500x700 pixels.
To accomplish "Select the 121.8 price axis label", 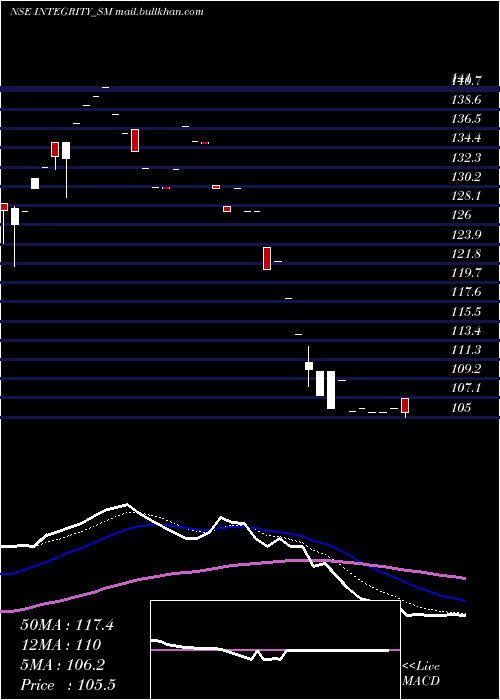I will (466, 254).
